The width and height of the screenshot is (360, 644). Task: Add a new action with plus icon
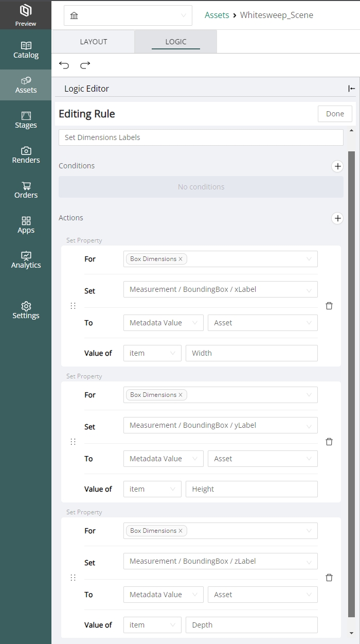(x=337, y=218)
